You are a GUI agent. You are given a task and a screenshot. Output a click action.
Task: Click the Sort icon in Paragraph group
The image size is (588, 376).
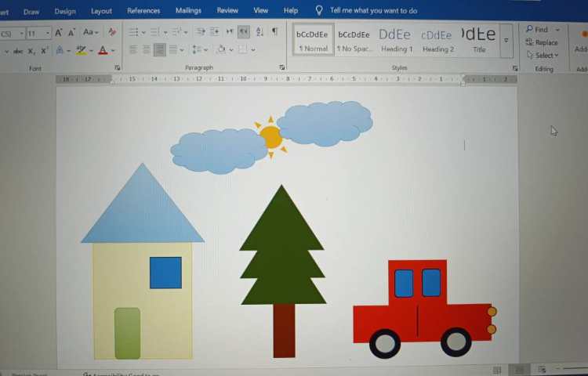260,31
